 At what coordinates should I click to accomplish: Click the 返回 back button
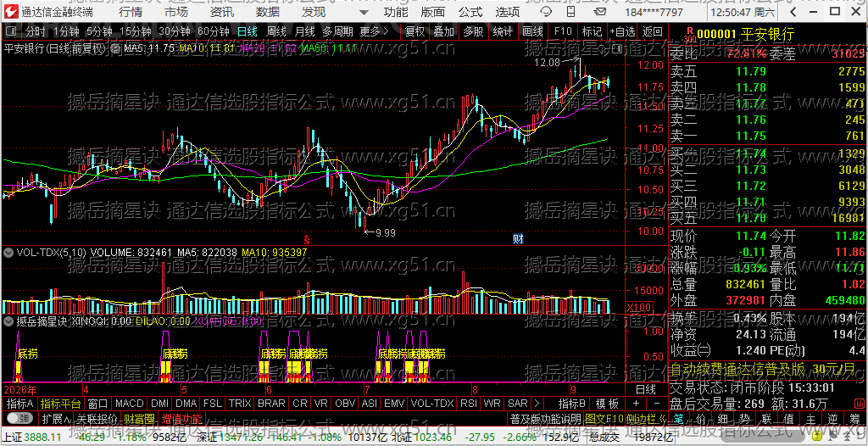pyautogui.click(x=653, y=31)
